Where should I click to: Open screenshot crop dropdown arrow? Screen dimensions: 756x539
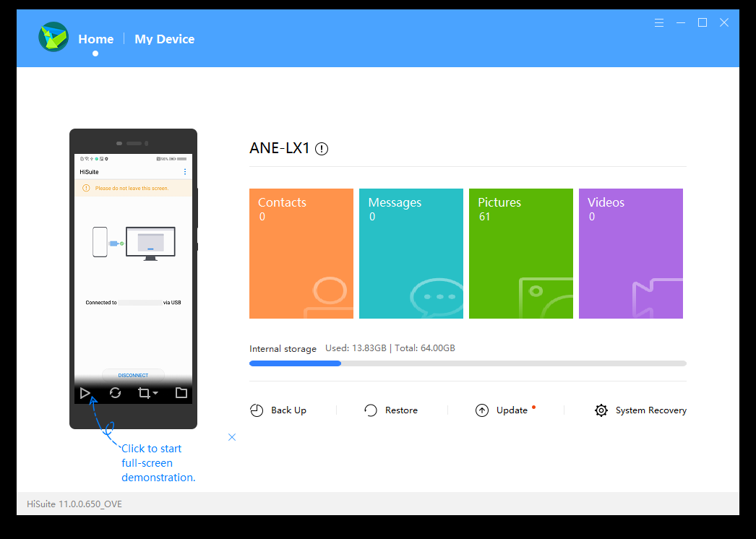pos(155,393)
